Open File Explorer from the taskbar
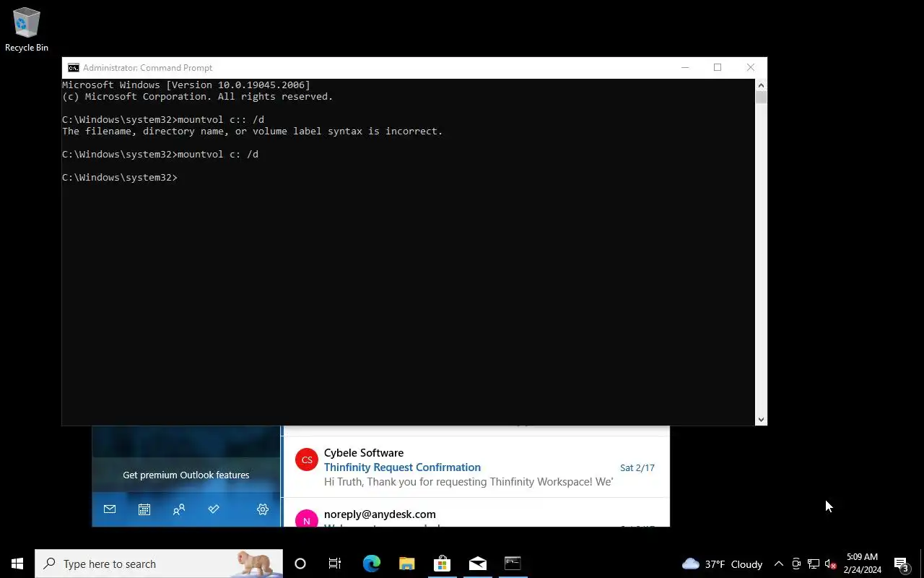The width and height of the screenshot is (924, 578). pyautogui.click(x=406, y=564)
